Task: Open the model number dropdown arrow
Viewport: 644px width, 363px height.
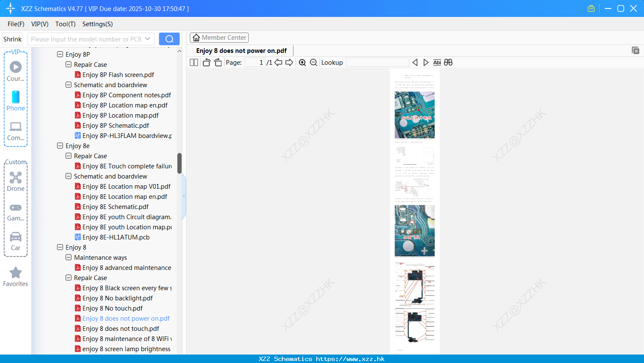Action: pos(148,39)
